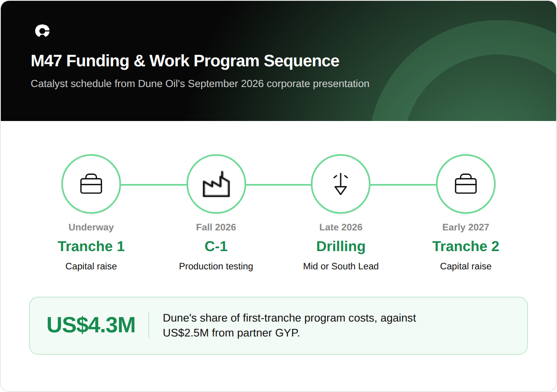Select the Catalyst schedule subtitle text

tap(200, 84)
